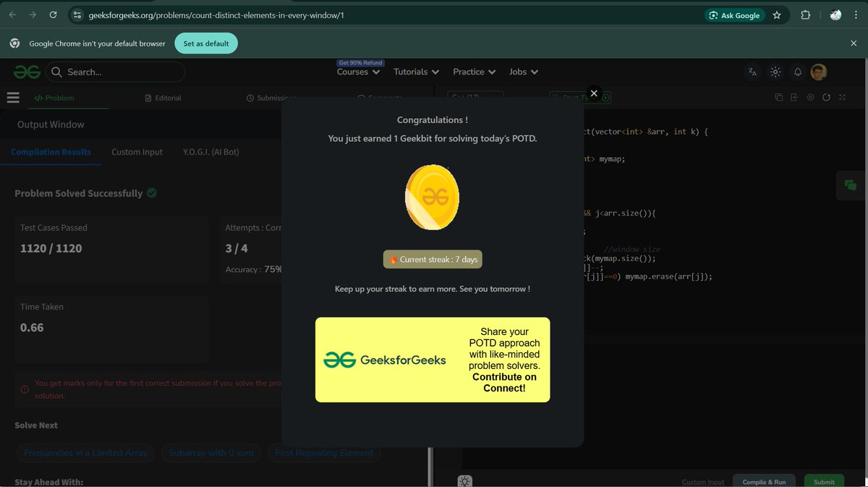Click the GeeksforGeeks search field
Screen dimensions: 868x487
click(x=116, y=72)
